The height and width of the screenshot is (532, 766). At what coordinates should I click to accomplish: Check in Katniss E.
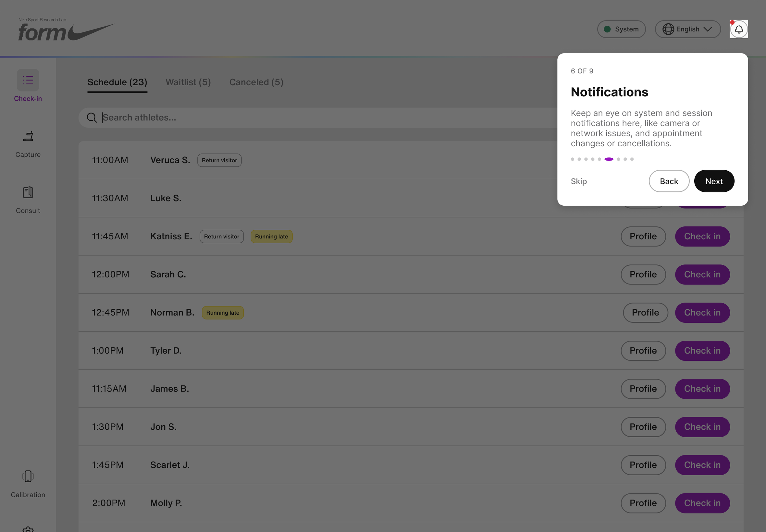tap(702, 237)
